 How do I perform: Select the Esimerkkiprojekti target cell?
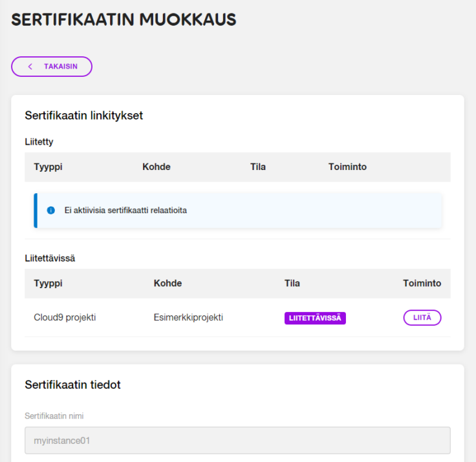[x=188, y=317]
